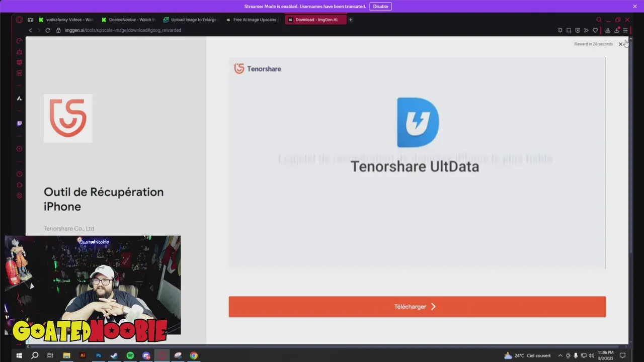The height and width of the screenshot is (362, 644).
Task: Switch to the GoatedNoobie Watch tab
Action: pyautogui.click(x=129, y=20)
